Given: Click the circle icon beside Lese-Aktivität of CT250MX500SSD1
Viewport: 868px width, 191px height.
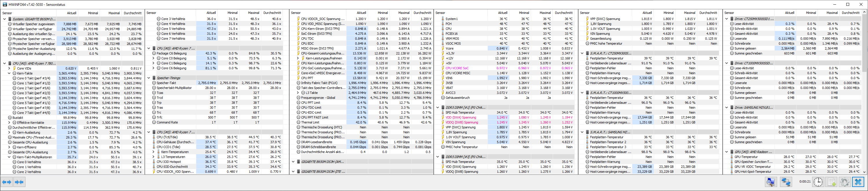Looking at the screenshot, I should 732,24.
